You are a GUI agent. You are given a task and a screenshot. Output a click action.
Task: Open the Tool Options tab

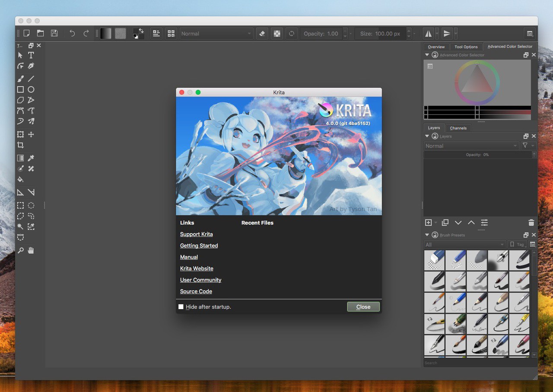pyautogui.click(x=466, y=47)
